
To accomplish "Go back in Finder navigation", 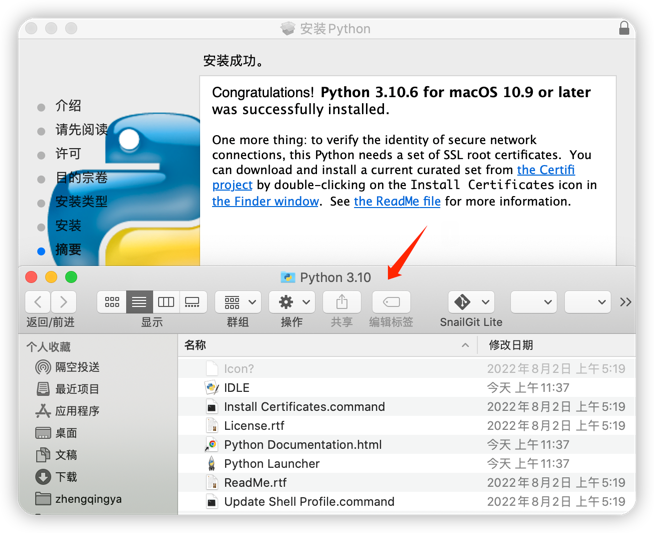I will click(x=38, y=302).
